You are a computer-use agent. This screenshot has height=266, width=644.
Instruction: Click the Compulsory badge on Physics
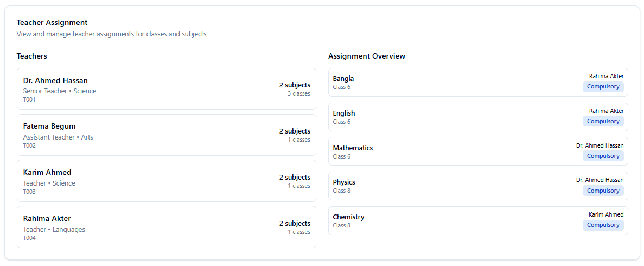tap(603, 191)
